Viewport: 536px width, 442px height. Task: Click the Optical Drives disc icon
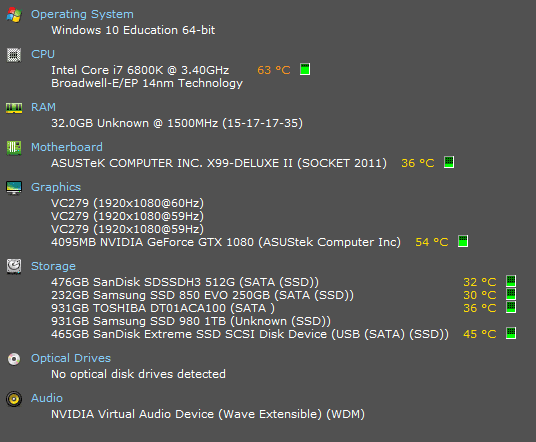tap(14, 359)
